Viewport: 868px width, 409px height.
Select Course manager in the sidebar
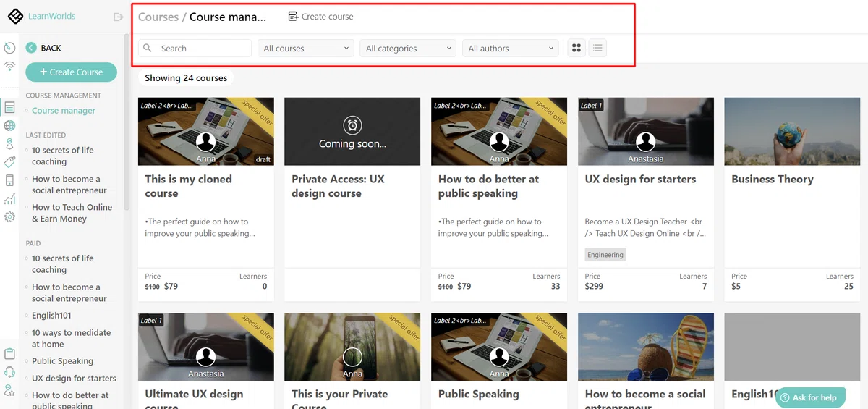pyautogui.click(x=64, y=111)
